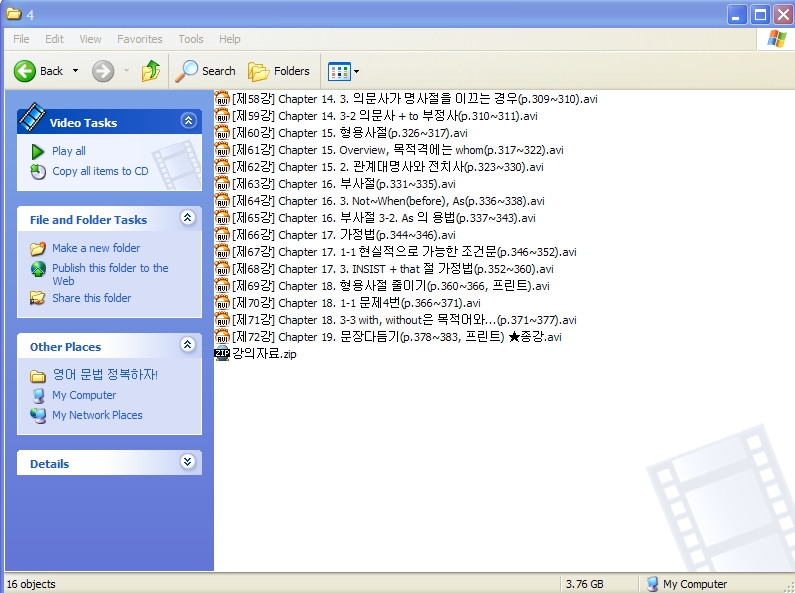This screenshot has height=593, width=795.
Task: Select file name 제72강 Chapter 19 ★종강.avi
Action: point(396,337)
